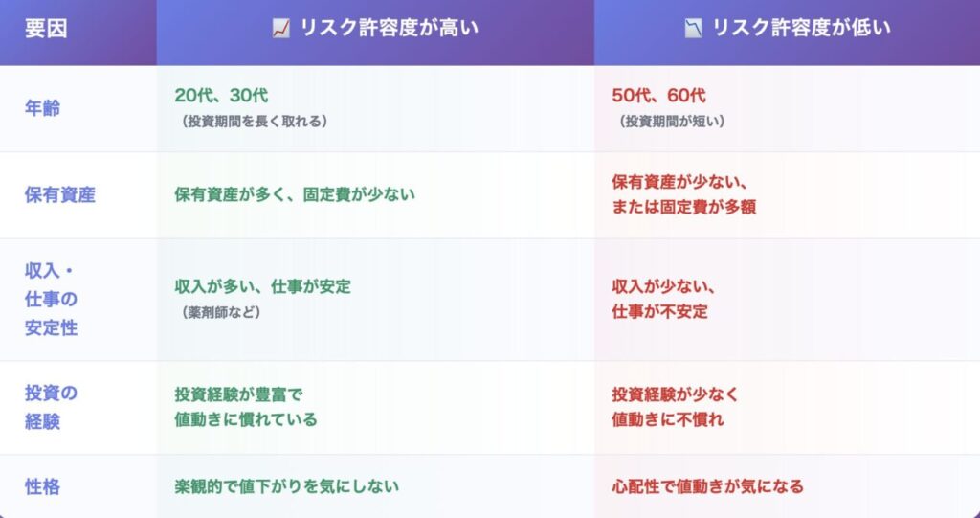This screenshot has height=518, width=980.
Task: Click the falling chart icon in header
Action: point(694,29)
